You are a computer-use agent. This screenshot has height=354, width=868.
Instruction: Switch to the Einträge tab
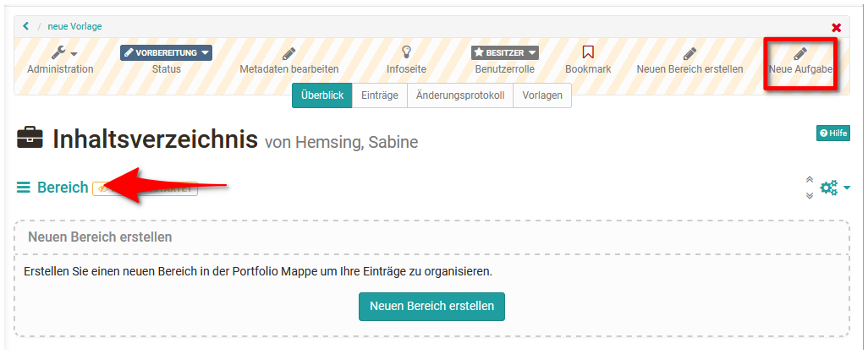380,95
